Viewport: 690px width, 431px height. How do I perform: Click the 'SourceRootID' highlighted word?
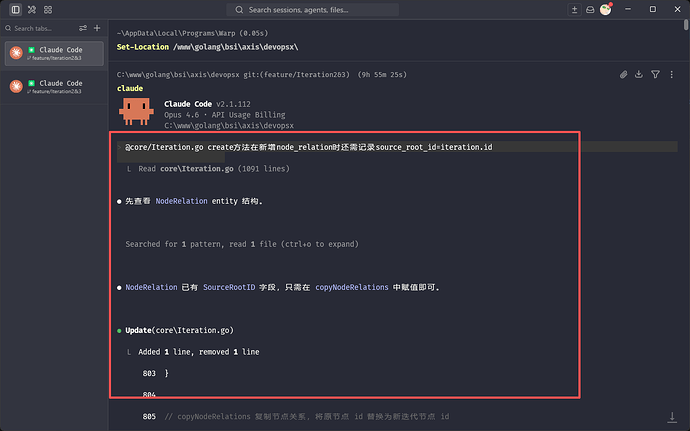pyautogui.click(x=229, y=287)
